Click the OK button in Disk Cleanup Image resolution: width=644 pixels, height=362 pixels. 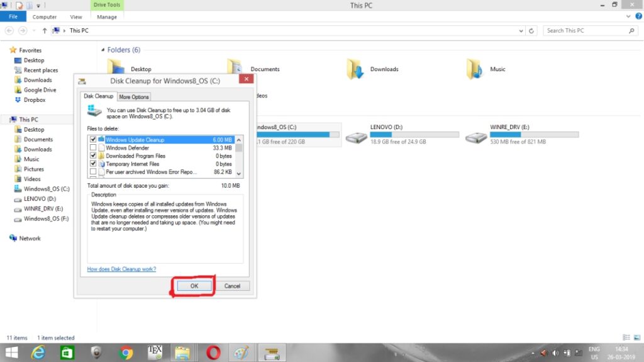tap(194, 286)
